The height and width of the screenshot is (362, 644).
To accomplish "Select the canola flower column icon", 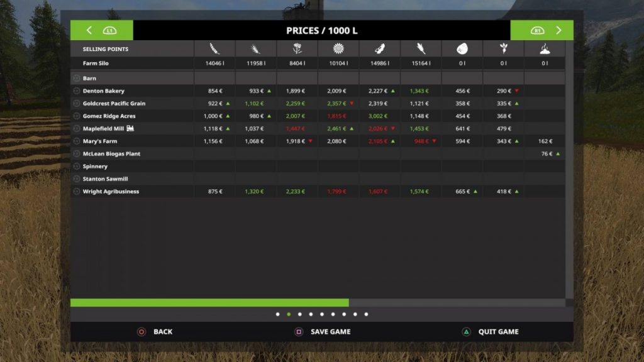I will (297, 49).
